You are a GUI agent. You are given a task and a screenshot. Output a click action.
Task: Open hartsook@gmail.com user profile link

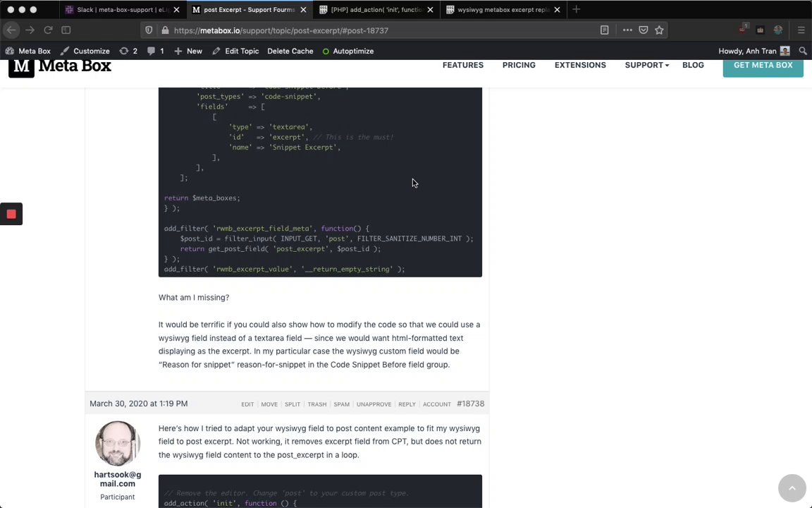point(118,479)
